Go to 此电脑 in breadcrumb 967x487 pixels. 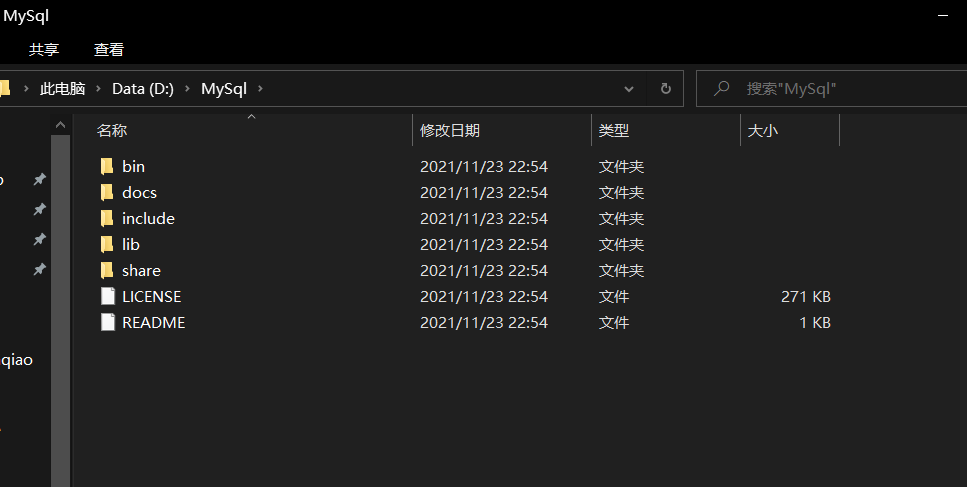(62, 89)
